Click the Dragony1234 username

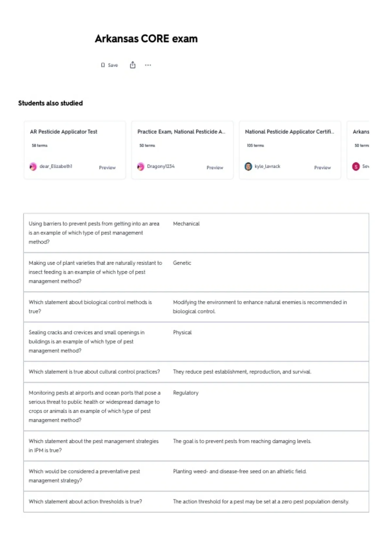pos(161,166)
